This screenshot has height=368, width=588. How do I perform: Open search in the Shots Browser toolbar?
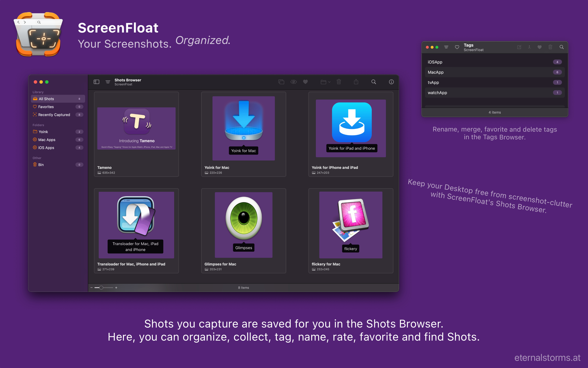coord(373,82)
